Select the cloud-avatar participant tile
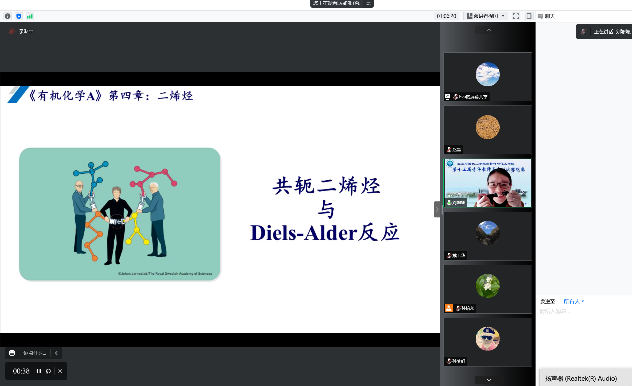The width and height of the screenshot is (632, 386). click(488, 77)
